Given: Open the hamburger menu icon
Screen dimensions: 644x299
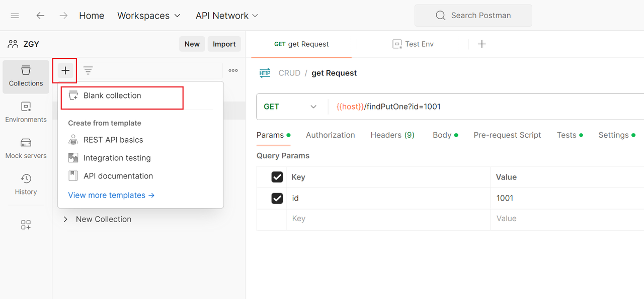Looking at the screenshot, I should [x=15, y=16].
